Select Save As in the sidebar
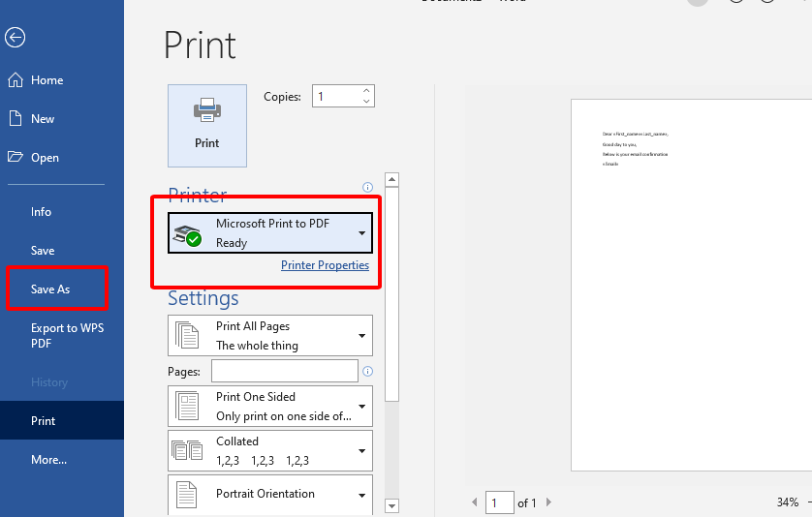 50,289
